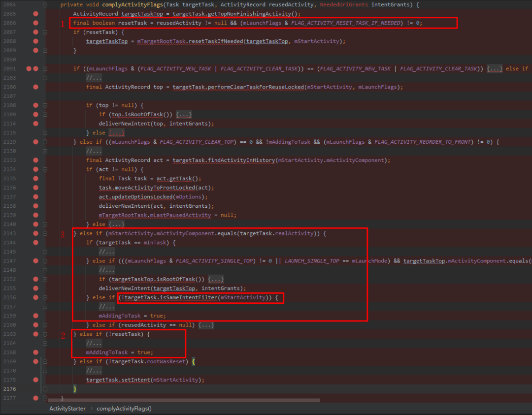Viewport: 532px width, 415px height.
Task: Select complyActivityFlags() breadcrumb item
Action: 124,409
